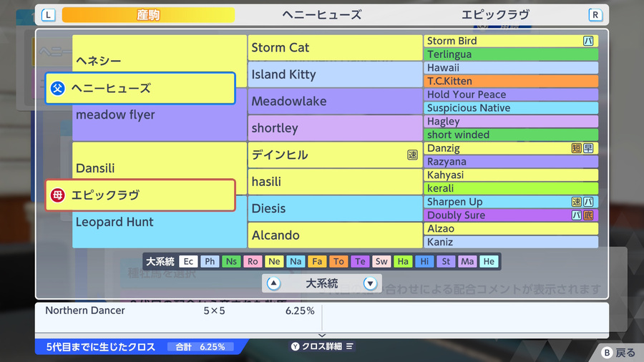
Task: Click the パ icon on Doubly Sure
Action: [x=576, y=215]
